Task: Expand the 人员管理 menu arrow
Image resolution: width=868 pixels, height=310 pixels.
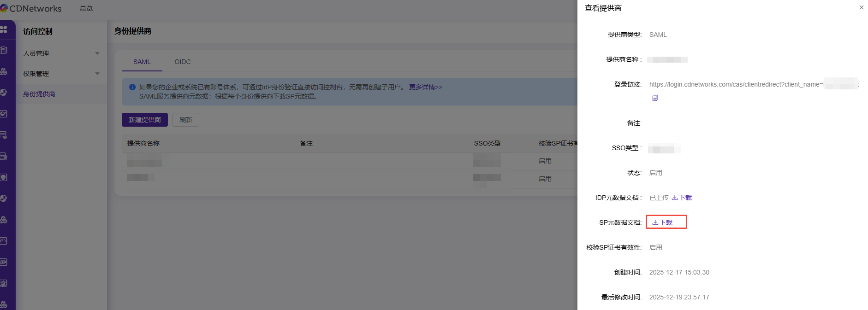Action: [x=97, y=53]
